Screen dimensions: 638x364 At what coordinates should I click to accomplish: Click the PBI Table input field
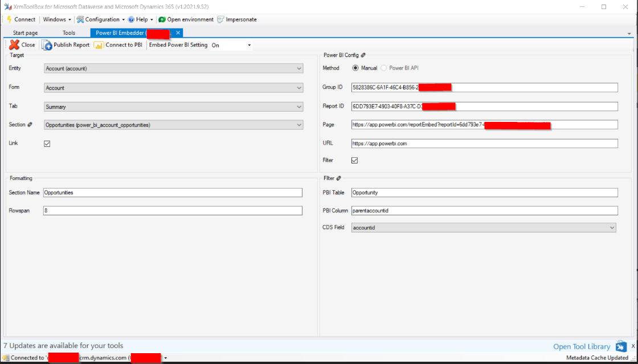[485, 193]
